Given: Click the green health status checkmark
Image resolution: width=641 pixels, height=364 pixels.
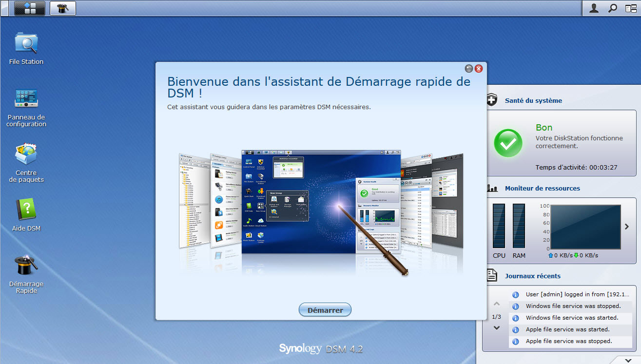Looking at the screenshot, I should coord(508,143).
